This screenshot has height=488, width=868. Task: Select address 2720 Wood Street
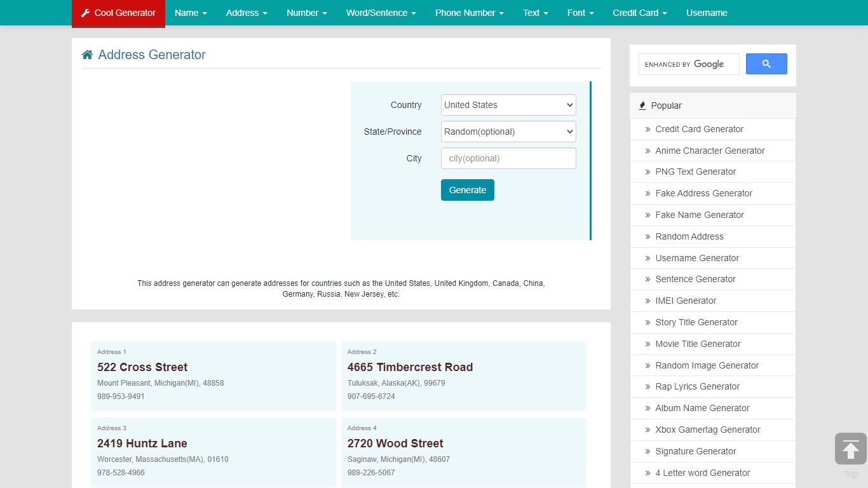(x=395, y=444)
